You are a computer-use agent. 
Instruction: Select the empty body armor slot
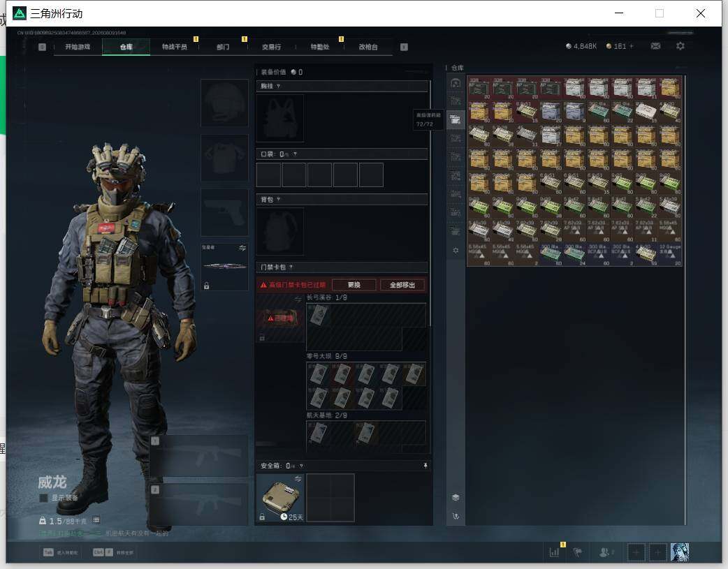pos(224,158)
